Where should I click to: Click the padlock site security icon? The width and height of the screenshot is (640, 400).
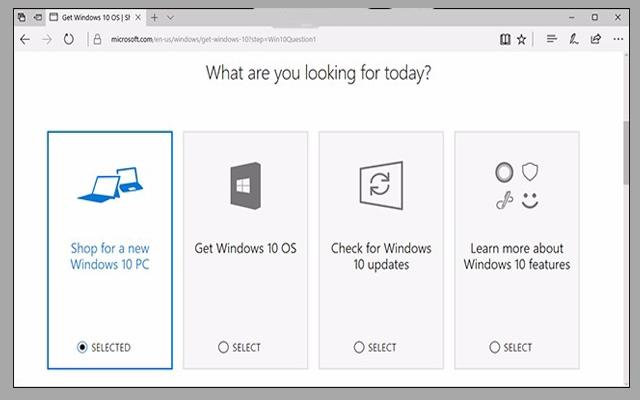[x=97, y=39]
